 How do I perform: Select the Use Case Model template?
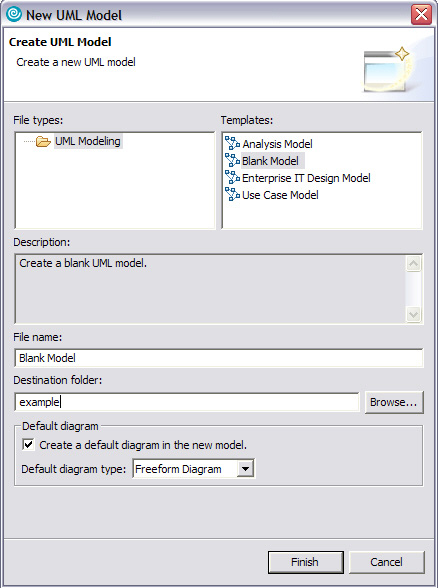click(280, 195)
